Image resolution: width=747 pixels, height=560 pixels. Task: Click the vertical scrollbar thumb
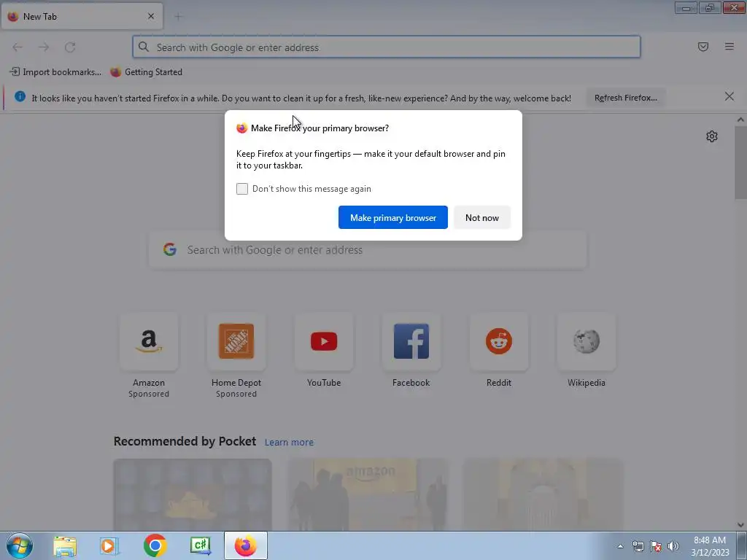[x=740, y=163]
